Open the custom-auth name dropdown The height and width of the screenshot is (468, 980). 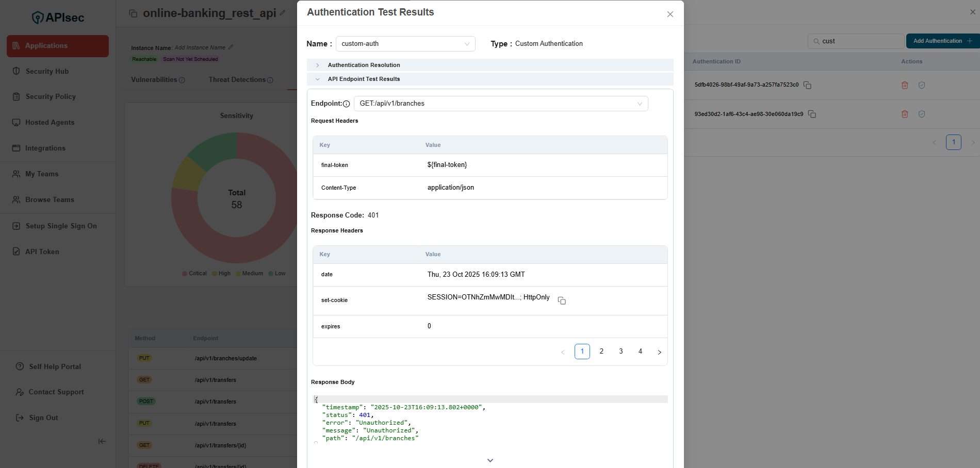point(467,44)
